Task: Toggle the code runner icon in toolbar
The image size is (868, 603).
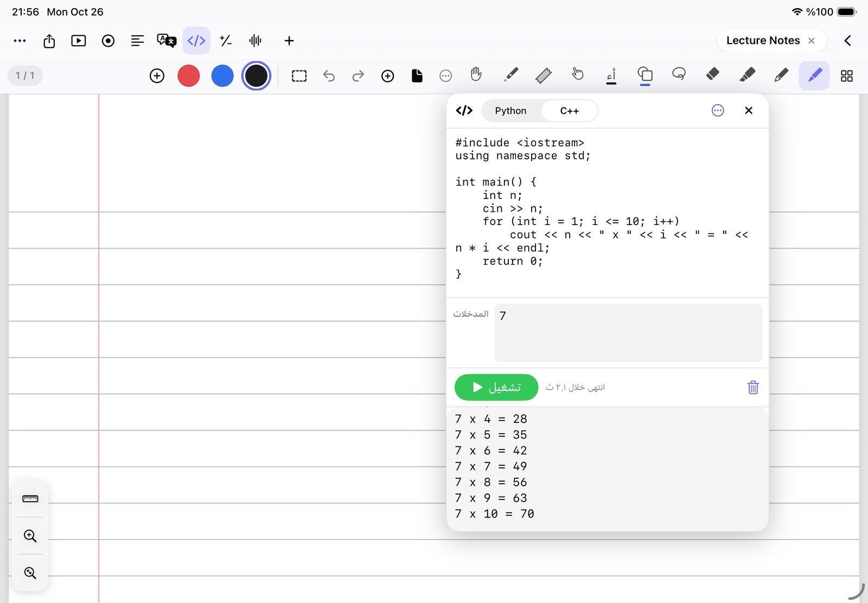Action: [196, 41]
